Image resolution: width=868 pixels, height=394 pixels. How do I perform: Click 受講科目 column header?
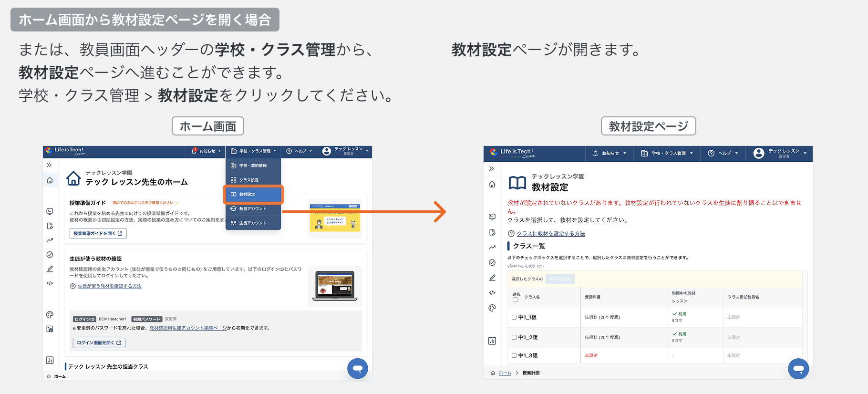tap(593, 297)
